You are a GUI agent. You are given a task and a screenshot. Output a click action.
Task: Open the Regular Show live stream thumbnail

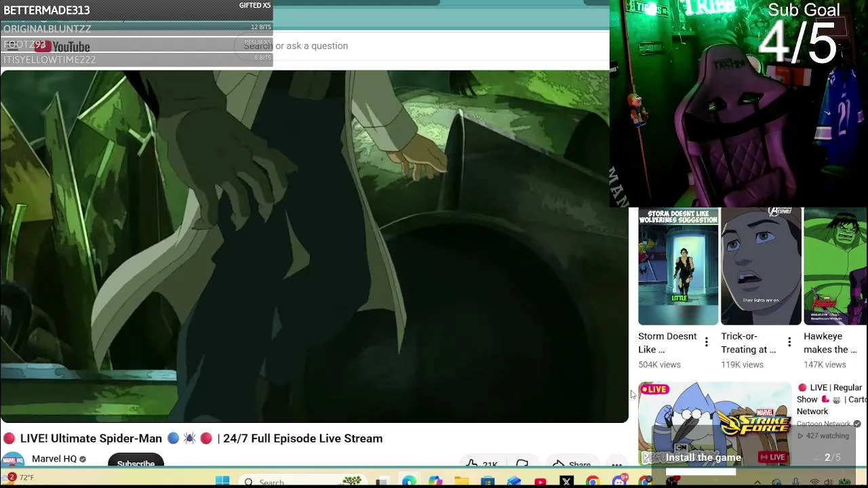click(x=715, y=424)
